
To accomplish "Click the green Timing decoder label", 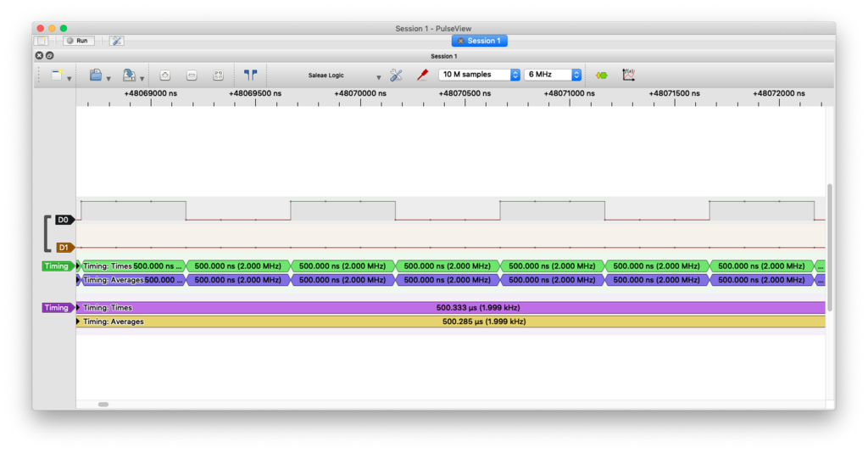I will [57, 266].
